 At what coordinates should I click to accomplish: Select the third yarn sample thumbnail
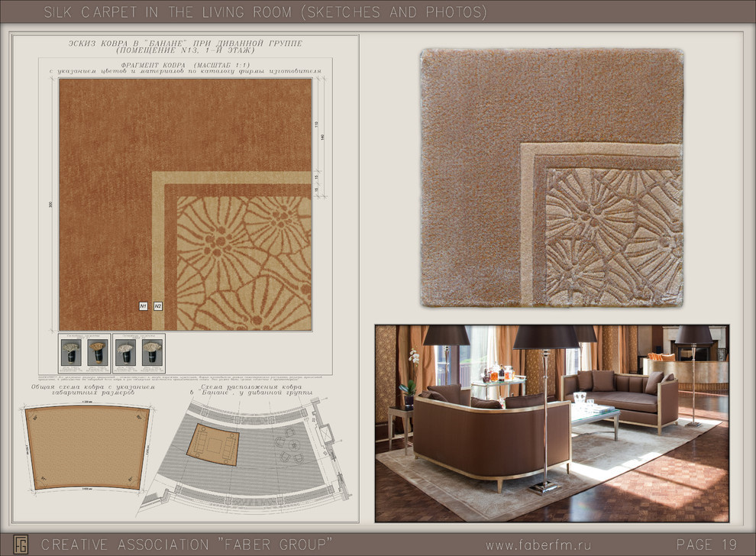pos(126,352)
